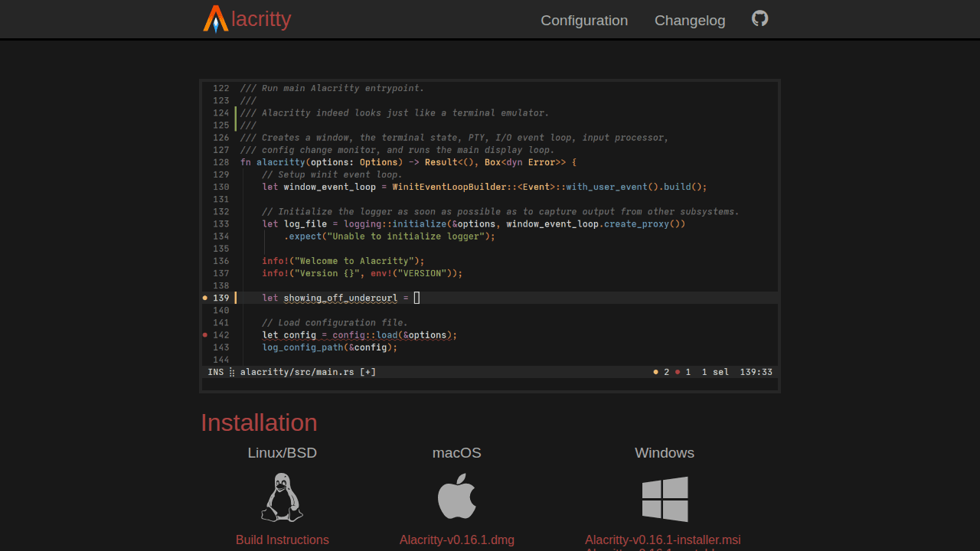980x551 pixels.
Task: Open the Build Instructions link
Action: click(x=283, y=540)
